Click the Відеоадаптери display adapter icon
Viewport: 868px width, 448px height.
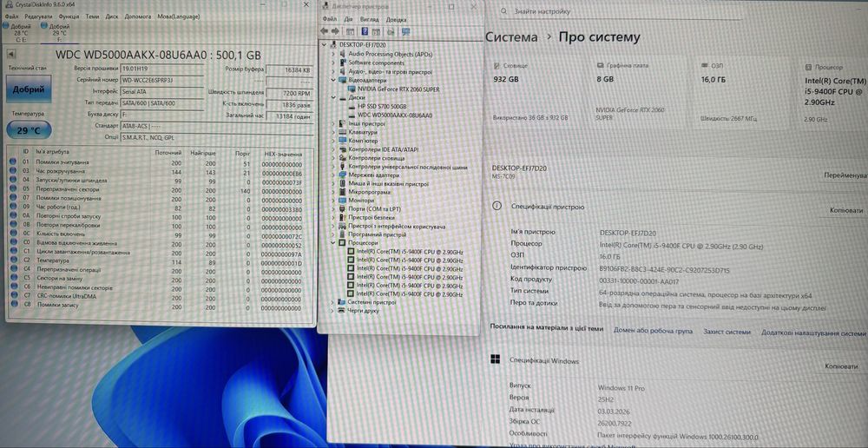(341, 80)
